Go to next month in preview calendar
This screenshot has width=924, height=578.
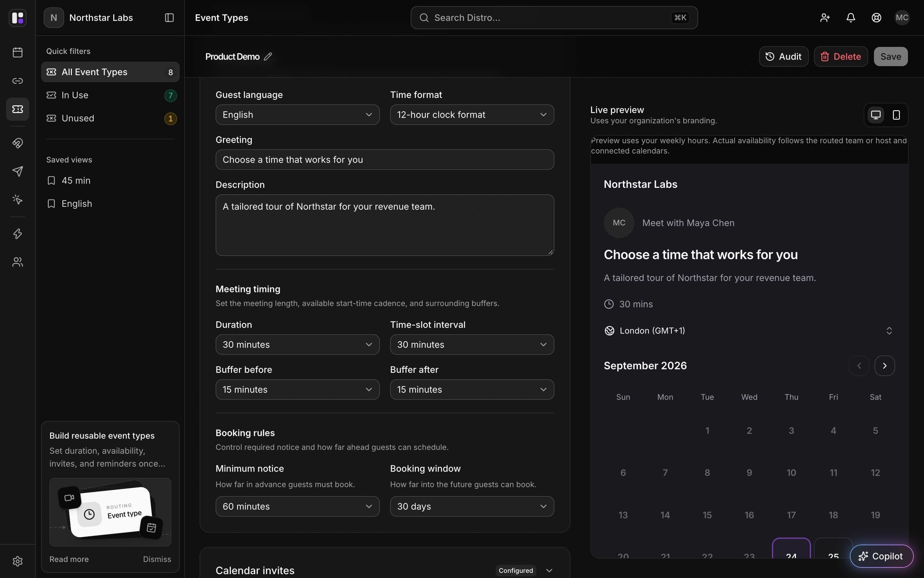click(x=885, y=366)
